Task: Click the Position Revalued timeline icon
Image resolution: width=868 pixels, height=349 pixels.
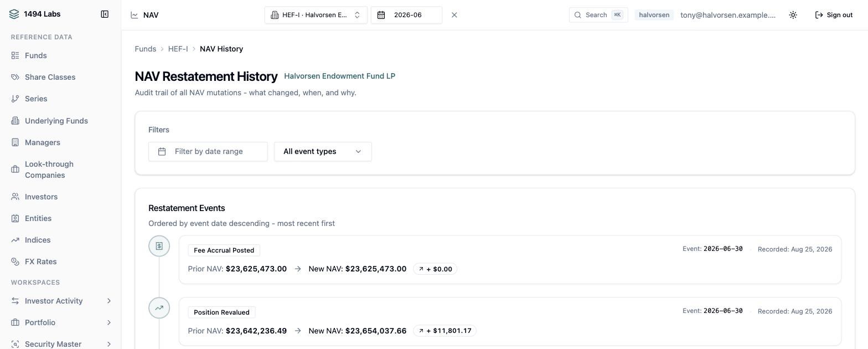Action: (x=159, y=308)
